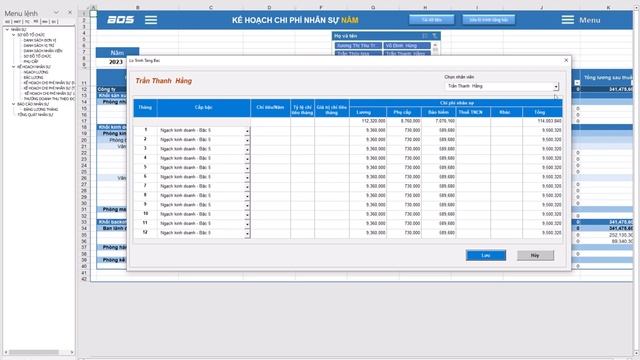Click the Cấp bậc column header

[203, 107]
